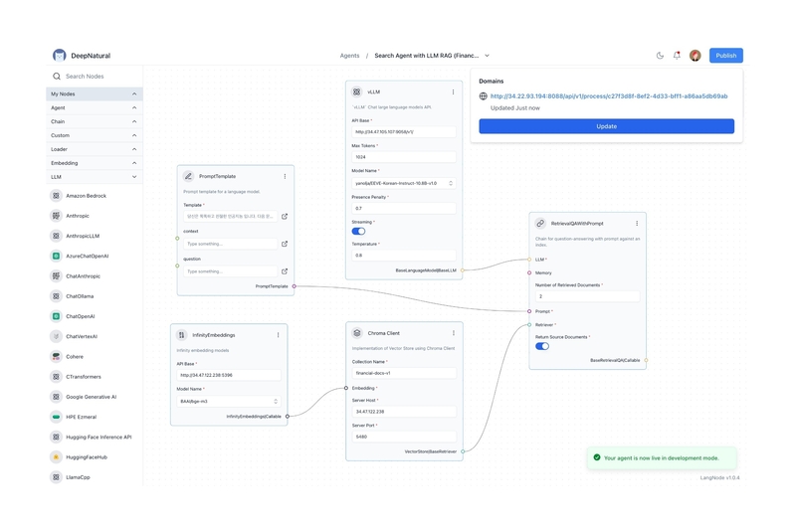Click 'Your agent is now live' notification
Image resolution: width=796 pixels, height=532 pixels.
point(662,458)
